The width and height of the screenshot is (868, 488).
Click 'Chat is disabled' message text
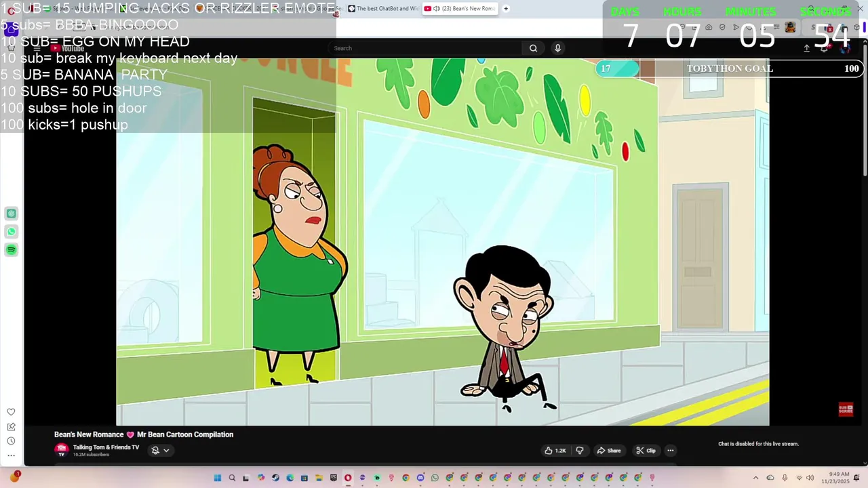[758, 444]
